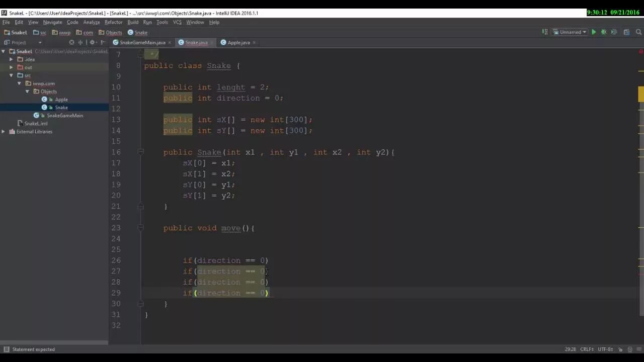Click 'Statement expected' message in status bar
Image resolution: width=644 pixels, height=362 pixels.
coord(34,349)
